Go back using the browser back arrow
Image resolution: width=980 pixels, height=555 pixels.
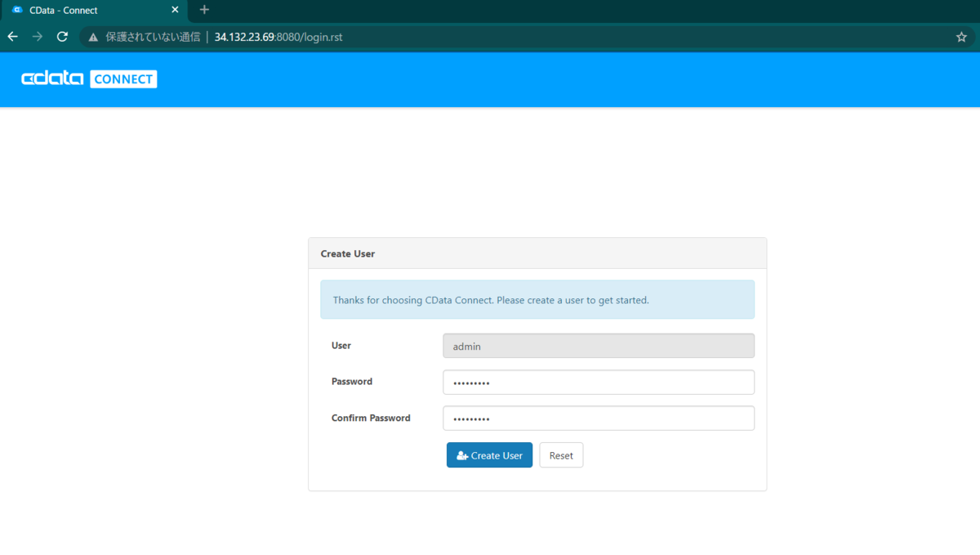tap(12, 37)
